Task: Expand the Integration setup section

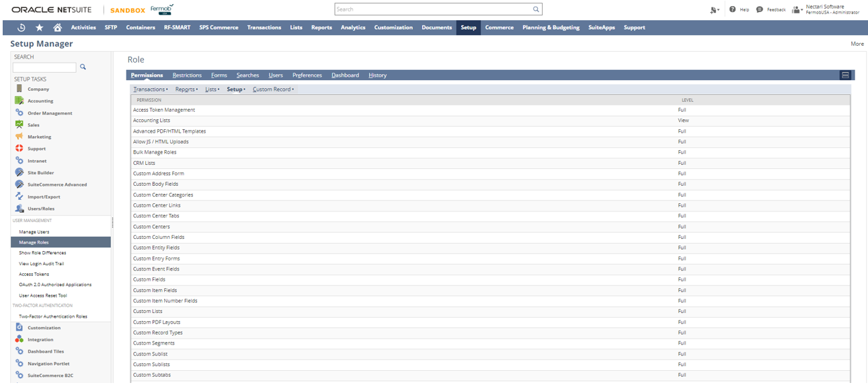Action: 40,340
